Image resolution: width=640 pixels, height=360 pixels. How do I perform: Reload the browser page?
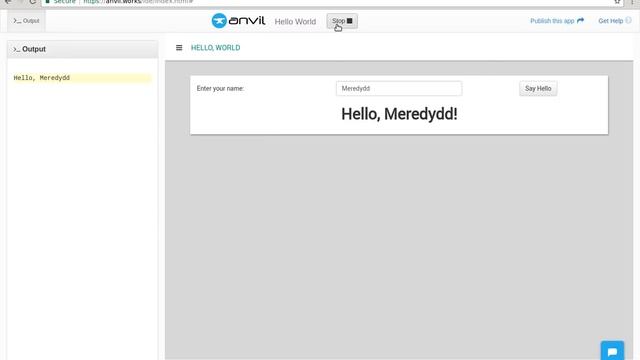tap(33, 2)
